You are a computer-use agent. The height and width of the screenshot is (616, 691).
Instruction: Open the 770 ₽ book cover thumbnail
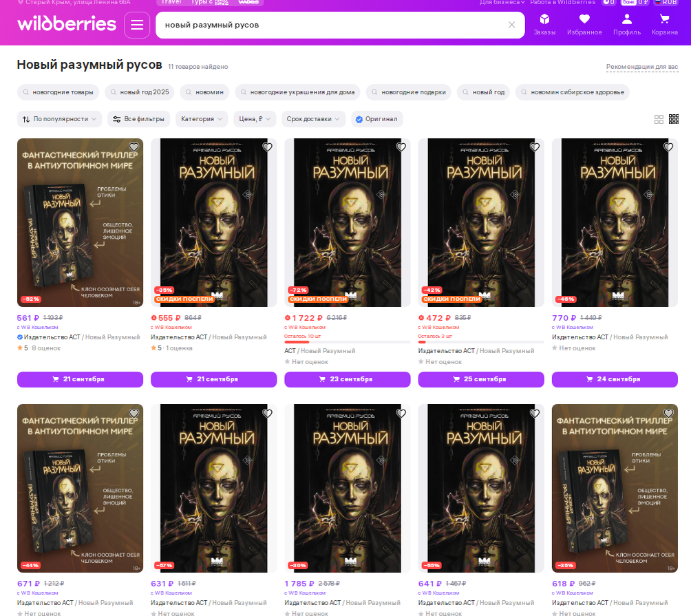(615, 222)
